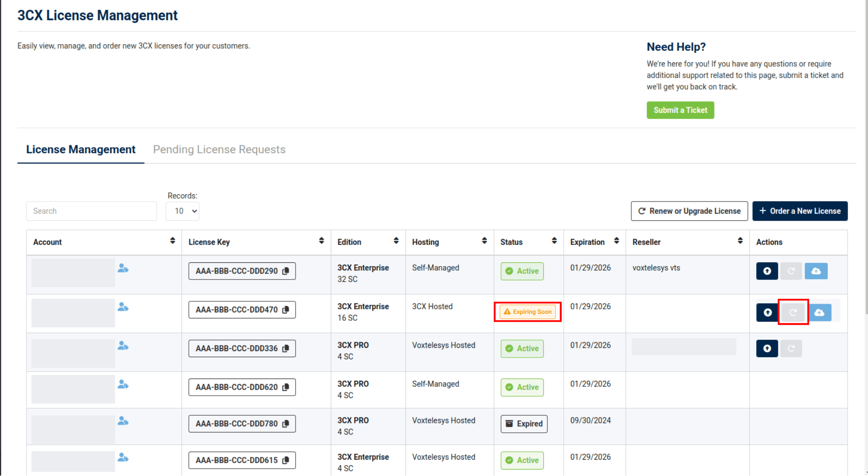This screenshot has height=476, width=868.
Task: Click upgrade arrow button for DDD336 license
Action: tap(767, 349)
